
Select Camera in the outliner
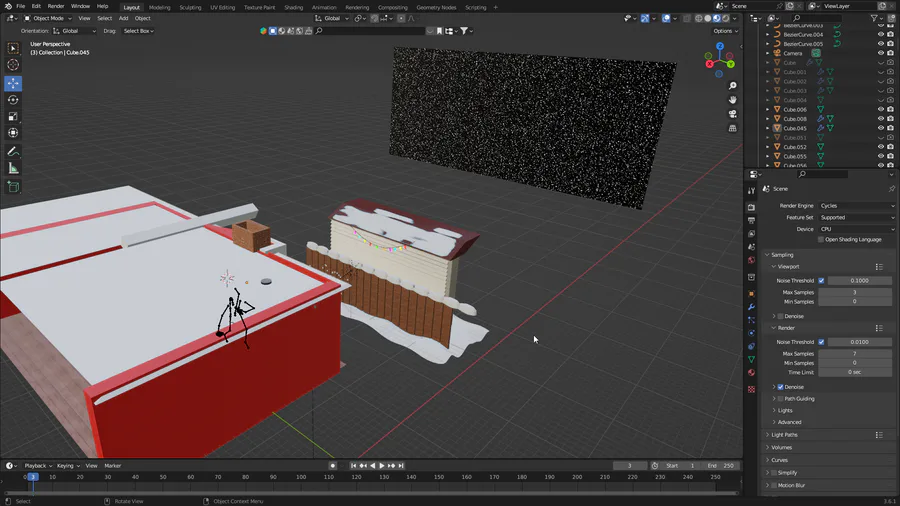[793, 53]
